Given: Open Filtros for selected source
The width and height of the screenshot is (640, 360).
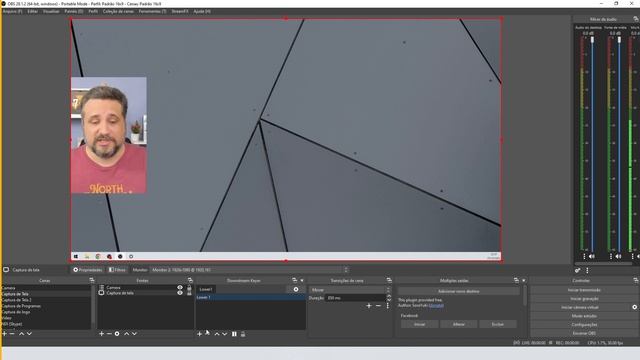Looking at the screenshot, I should [117, 270].
